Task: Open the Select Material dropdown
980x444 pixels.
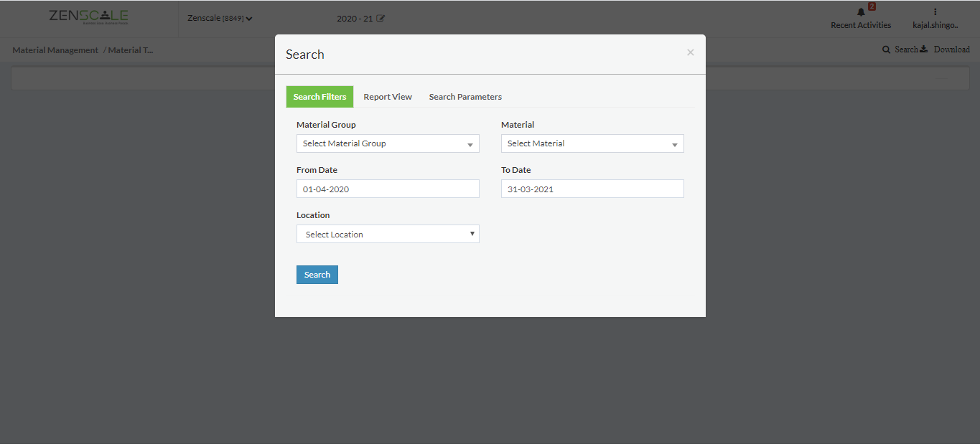Action: pos(592,143)
